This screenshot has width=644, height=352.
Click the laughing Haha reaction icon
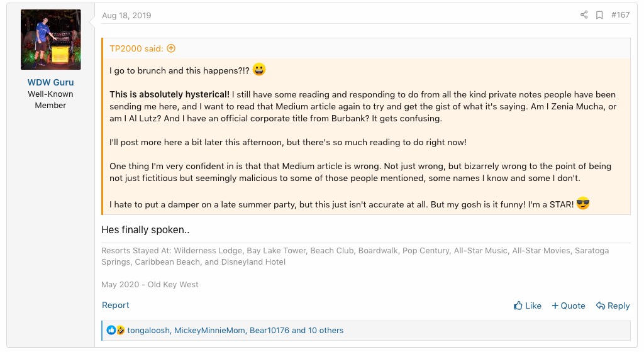click(x=120, y=330)
